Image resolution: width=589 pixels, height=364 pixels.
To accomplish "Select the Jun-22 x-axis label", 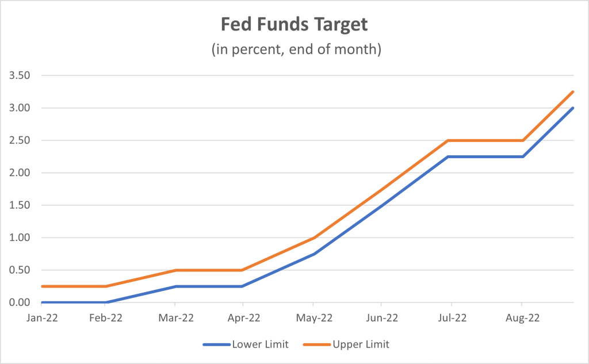I will [x=382, y=317].
